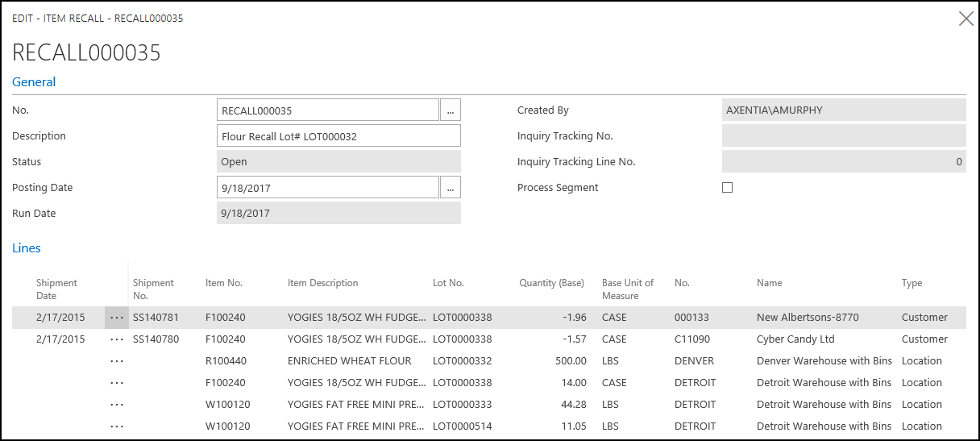Collapse the General section header
980x441 pixels.
(34, 82)
